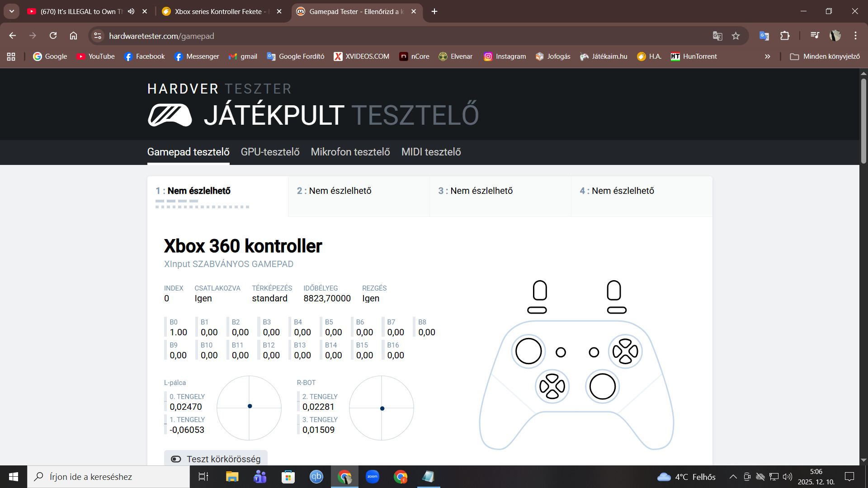868x488 pixels.
Task: Open the Zoom app in the taskbar
Action: [372, 477]
